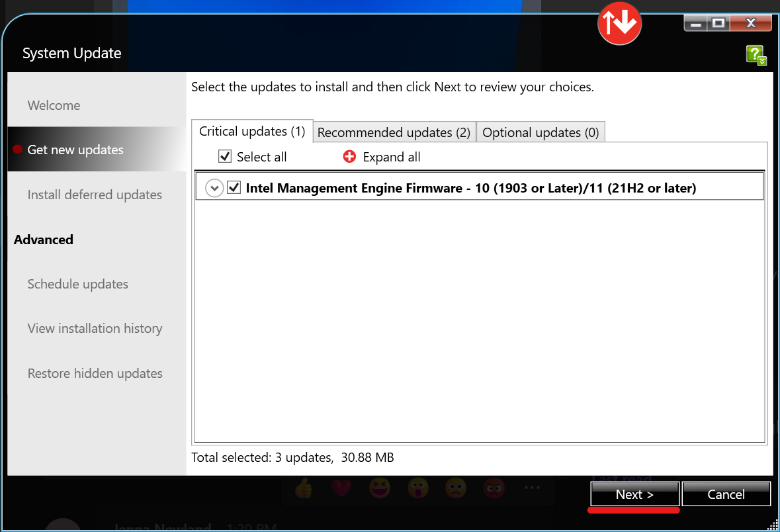Close the System Update window
This screenshot has height=532, width=780.
(x=751, y=23)
